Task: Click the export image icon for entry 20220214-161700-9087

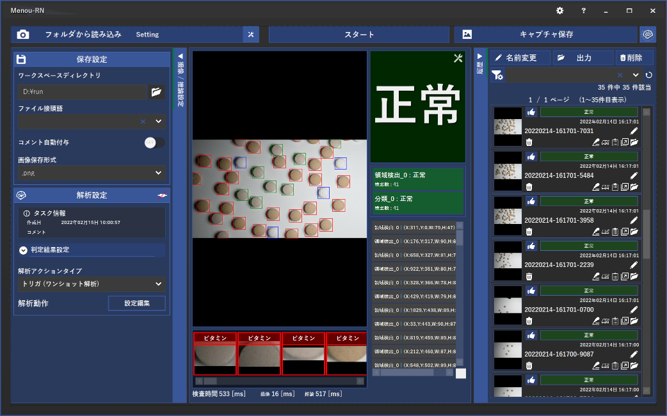Action: pos(624,366)
